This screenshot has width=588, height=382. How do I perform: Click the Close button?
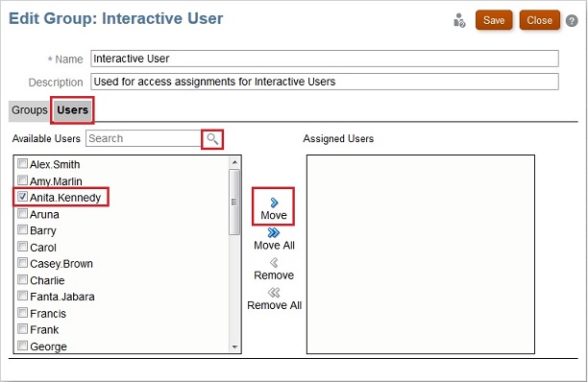coord(539,20)
